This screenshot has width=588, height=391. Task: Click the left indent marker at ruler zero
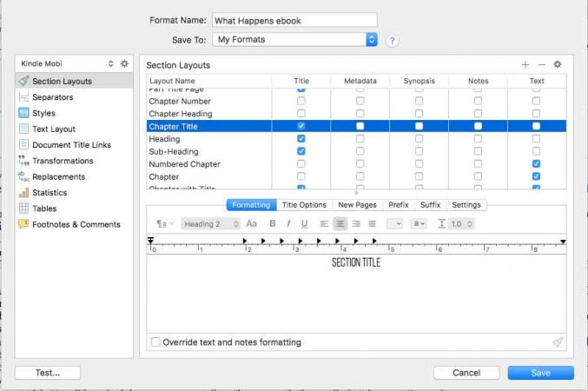coord(151,241)
